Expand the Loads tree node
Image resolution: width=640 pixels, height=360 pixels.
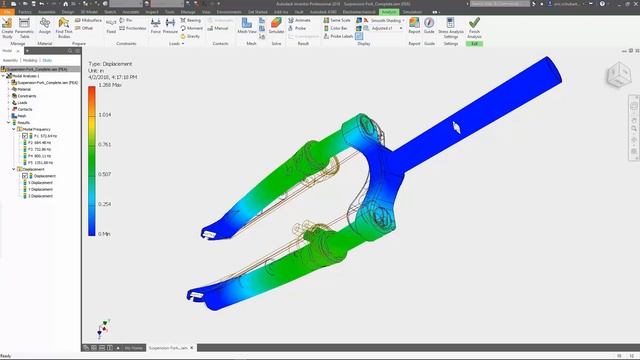point(9,102)
